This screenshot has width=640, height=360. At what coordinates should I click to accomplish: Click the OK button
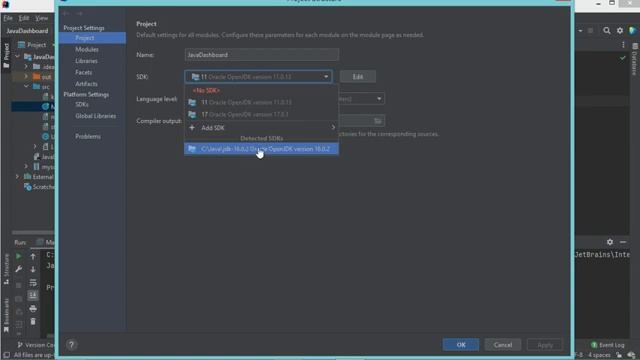[461, 345]
